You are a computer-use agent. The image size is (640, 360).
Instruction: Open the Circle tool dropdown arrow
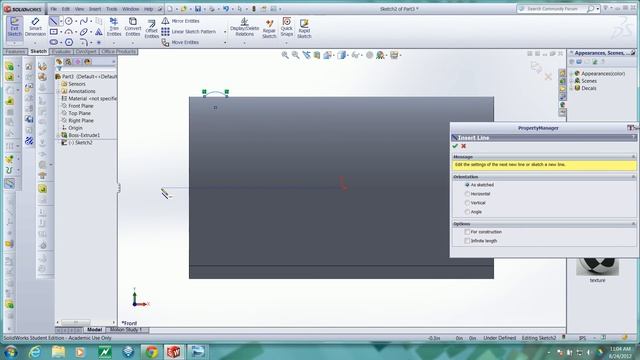(x=76, y=21)
